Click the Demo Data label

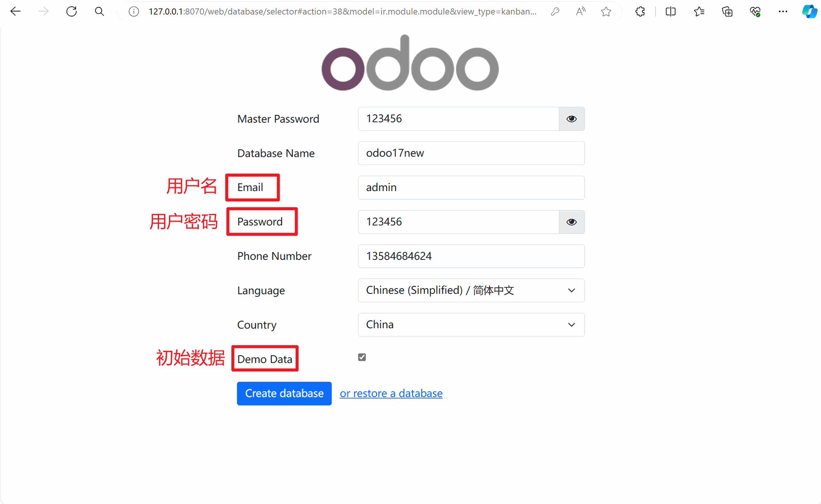pos(265,359)
